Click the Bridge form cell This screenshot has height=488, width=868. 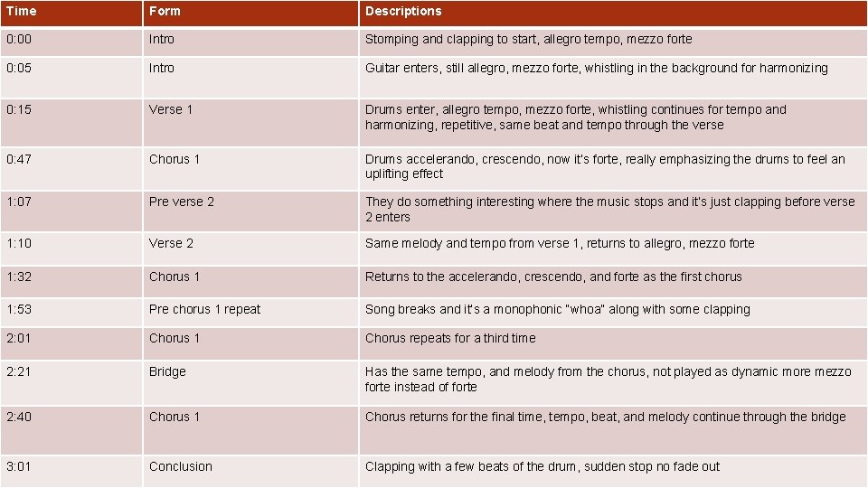click(167, 371)
